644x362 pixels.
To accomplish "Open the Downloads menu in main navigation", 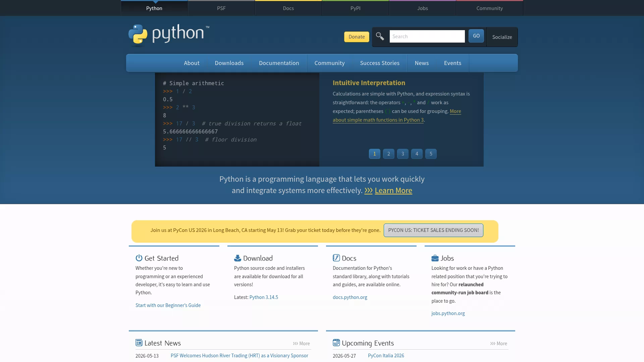I will tap(229, 63).
